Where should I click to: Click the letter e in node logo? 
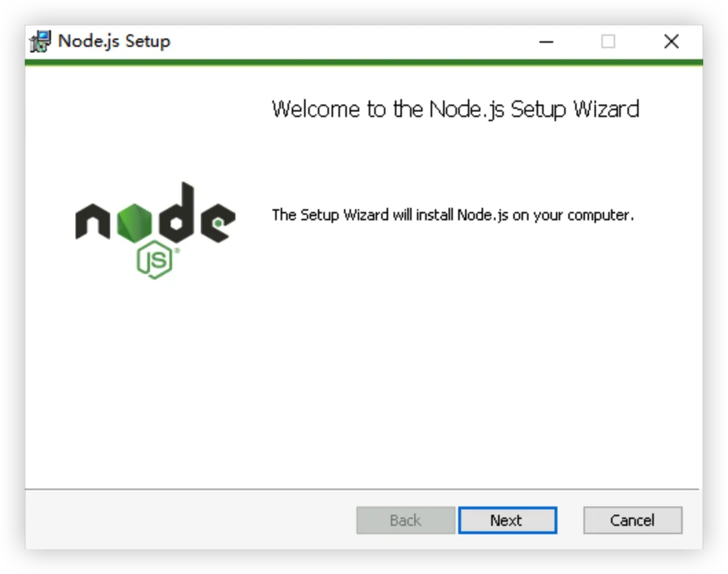217,223
